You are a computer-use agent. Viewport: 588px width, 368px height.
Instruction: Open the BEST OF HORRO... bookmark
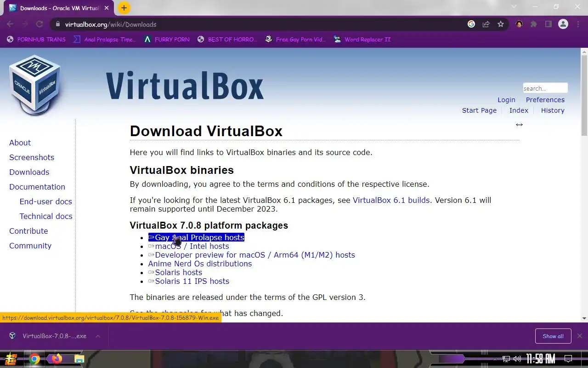click(x=227, y=40)
